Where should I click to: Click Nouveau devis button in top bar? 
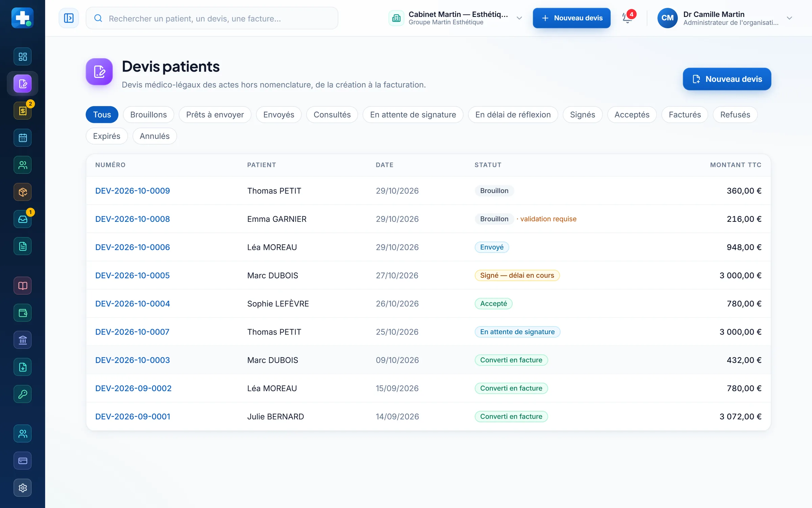[571, 18]
